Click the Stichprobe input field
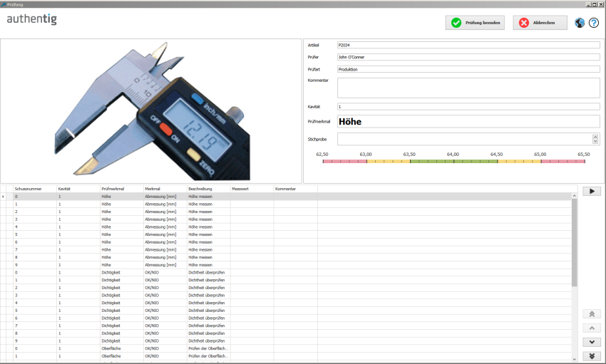 [465, 139]
